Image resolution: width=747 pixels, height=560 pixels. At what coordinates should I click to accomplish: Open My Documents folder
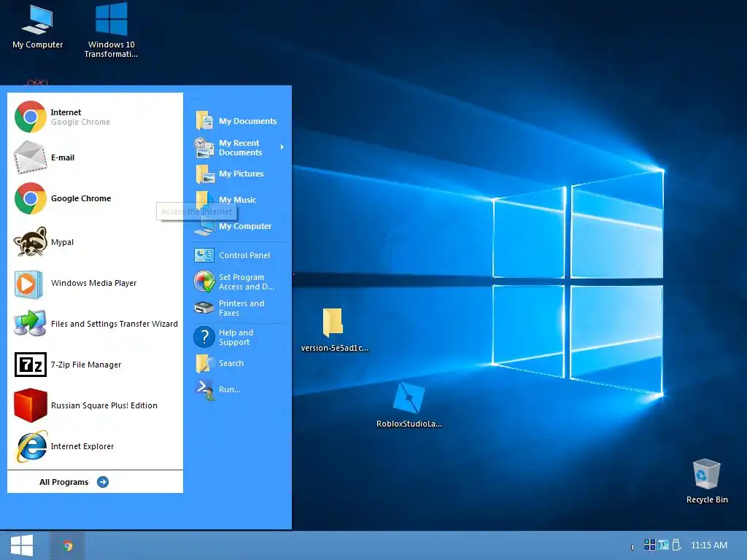pos(239,121)
